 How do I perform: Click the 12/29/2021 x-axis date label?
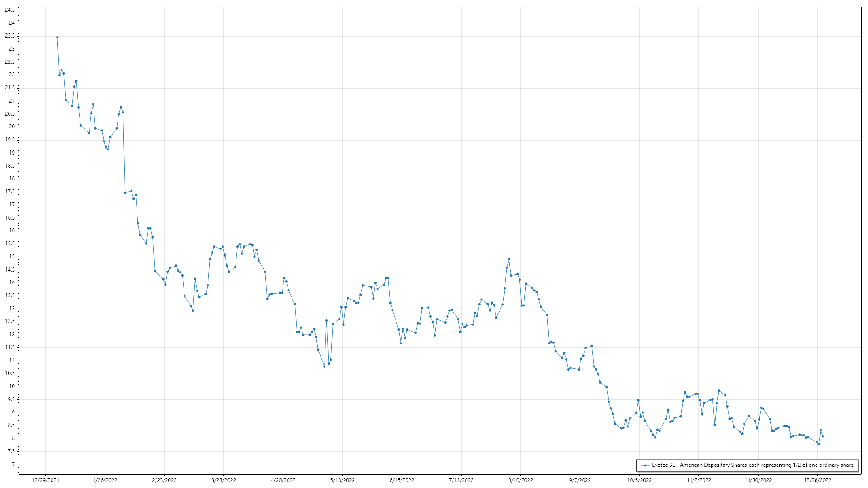tap(45, 480)
